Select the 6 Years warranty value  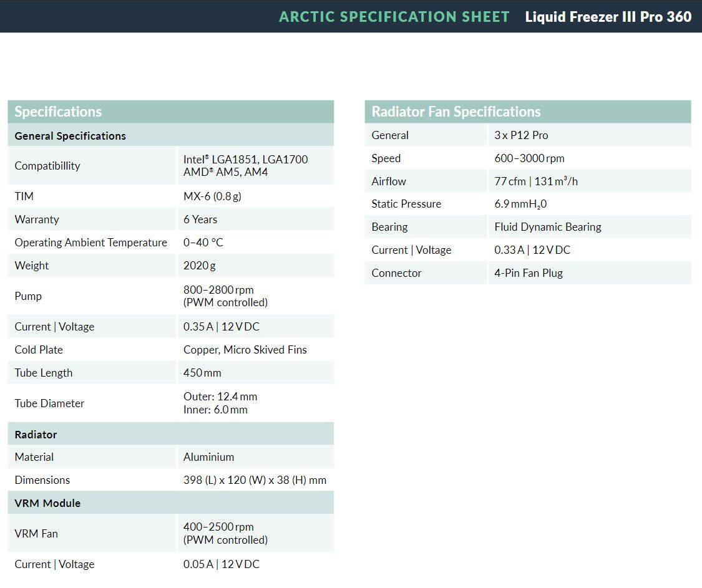tap(200, 219)
